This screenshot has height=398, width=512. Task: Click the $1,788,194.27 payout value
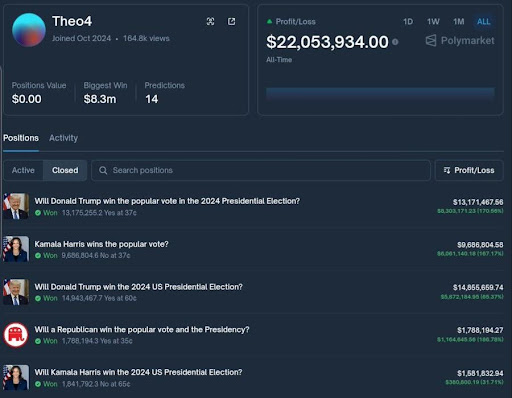coord(480,330)
